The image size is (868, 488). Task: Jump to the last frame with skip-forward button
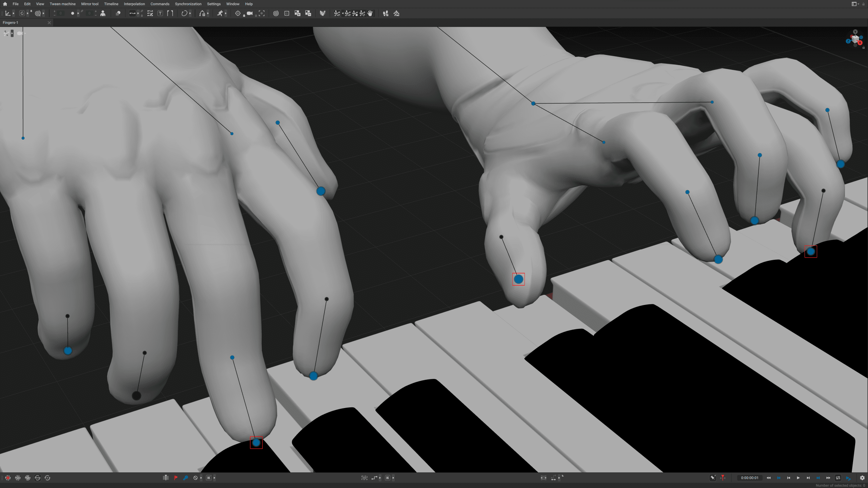(x=809, y=478)
